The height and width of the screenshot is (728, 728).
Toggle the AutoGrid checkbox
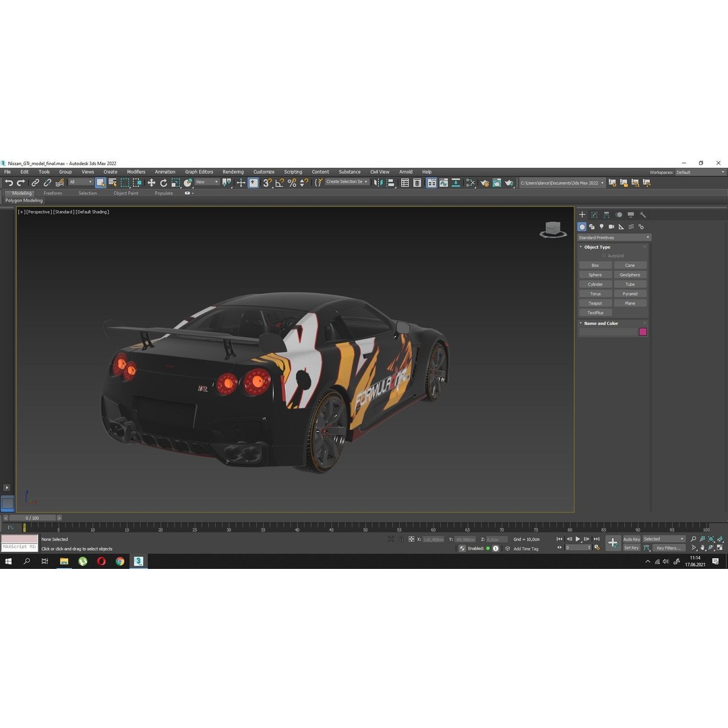point(603,256)
